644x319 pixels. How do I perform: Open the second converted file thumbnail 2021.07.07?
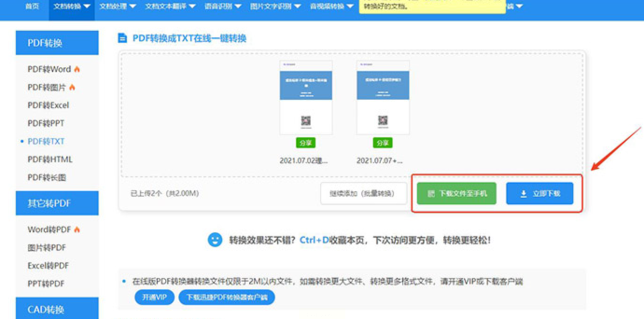pos(383,97)
